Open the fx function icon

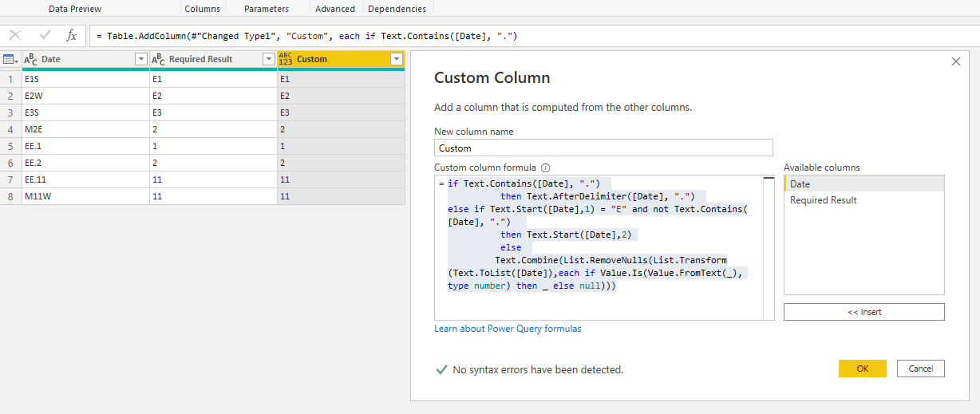72,36
